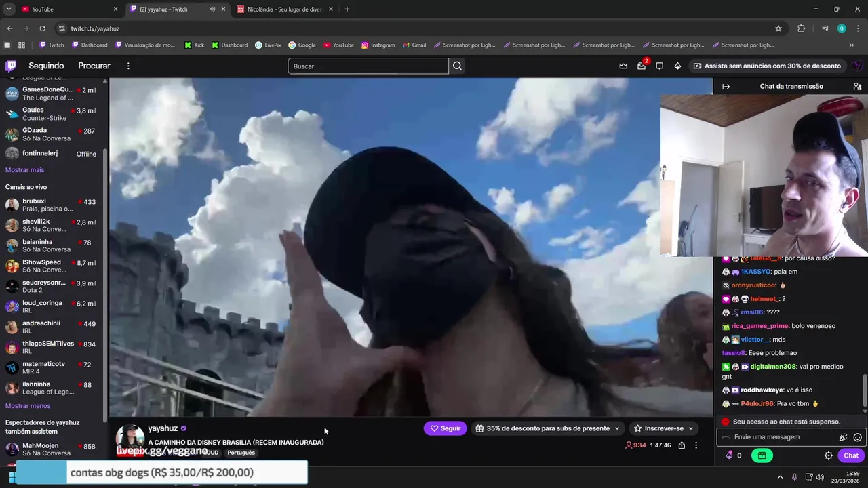Open the Prime loot crown icon
The height and width of the screenshot is (488, 868).
[x=623, y=66]
